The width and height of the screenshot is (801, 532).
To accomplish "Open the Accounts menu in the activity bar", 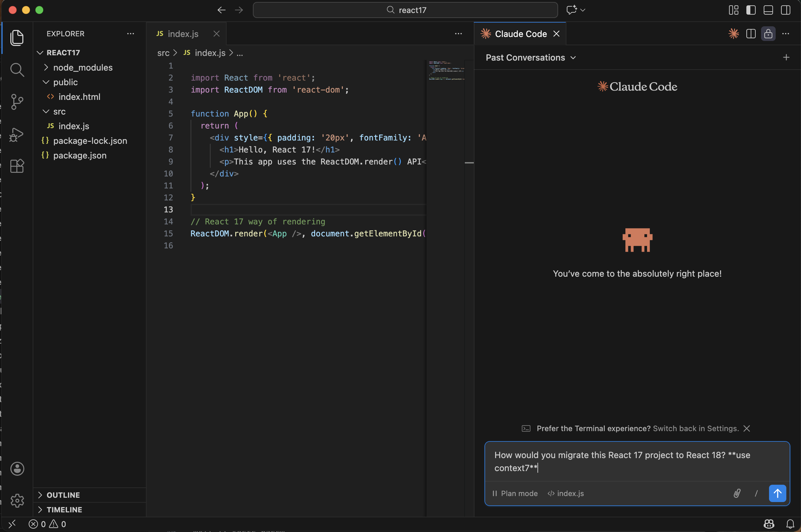I will (17, 469).
